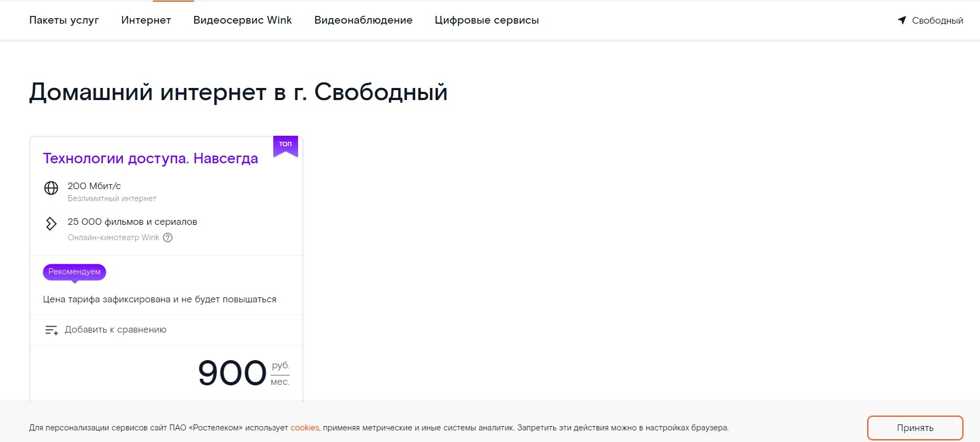Click the location arrow icon

click(x=902, y=20)
